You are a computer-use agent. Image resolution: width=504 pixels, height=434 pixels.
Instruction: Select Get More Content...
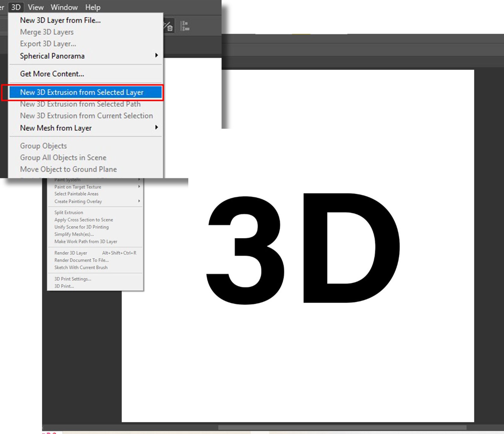click(85, 74)
